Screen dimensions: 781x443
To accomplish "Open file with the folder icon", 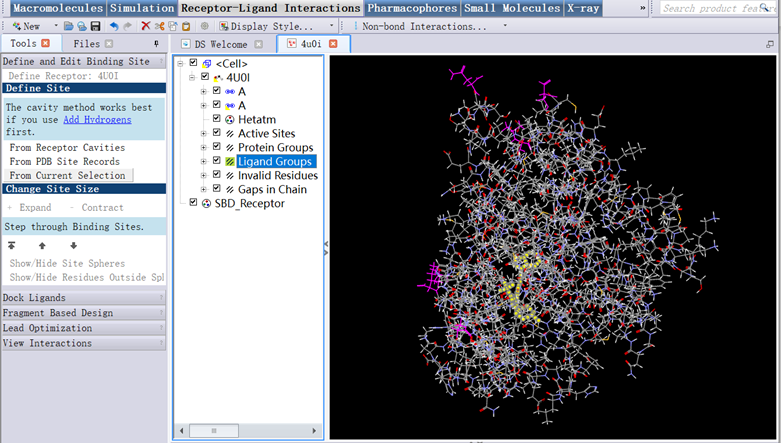I will [68, 26].
